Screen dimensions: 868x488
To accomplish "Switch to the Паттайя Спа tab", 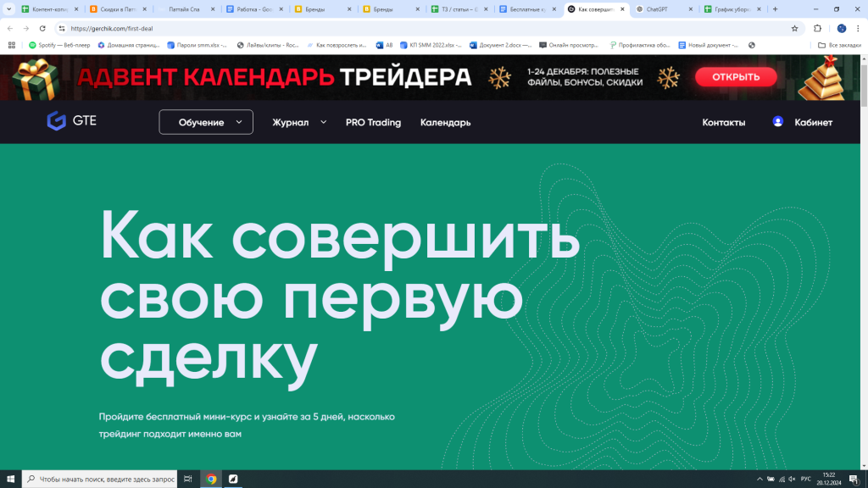I will coord(186,9).
